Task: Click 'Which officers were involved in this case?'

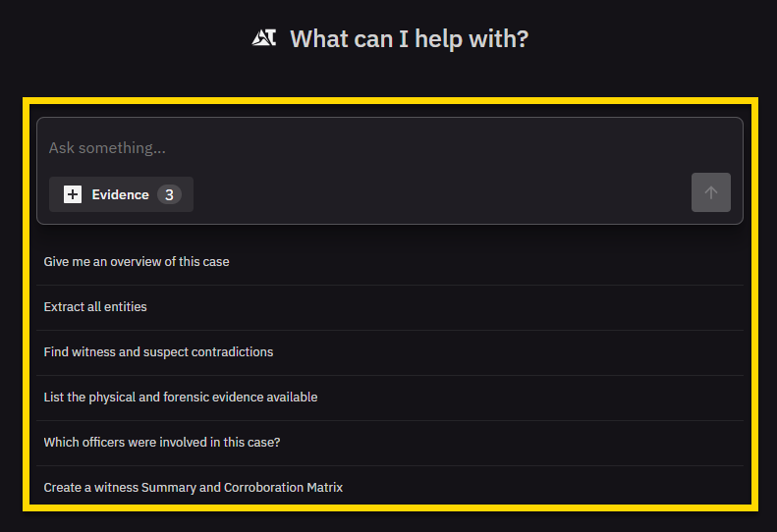Action: [162, 443]
